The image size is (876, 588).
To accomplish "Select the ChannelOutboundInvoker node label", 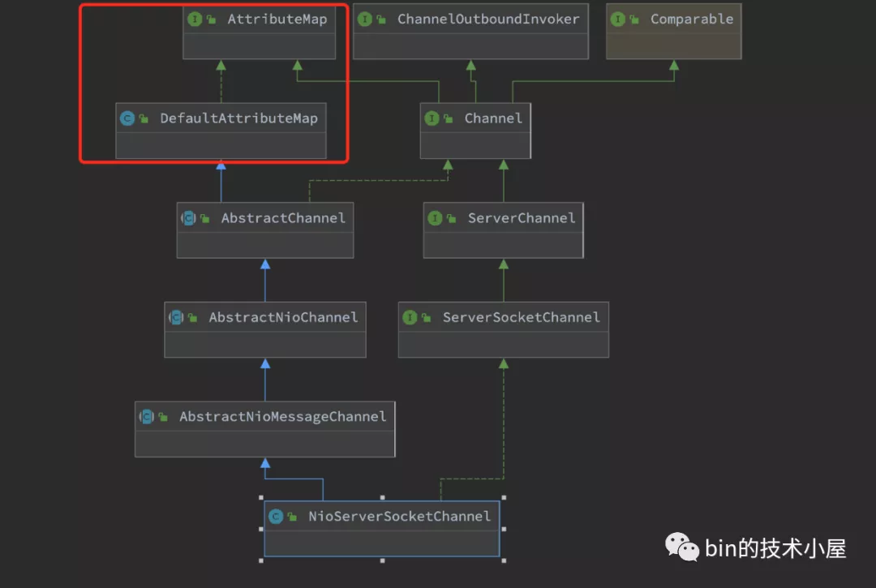I will (488, 19).
